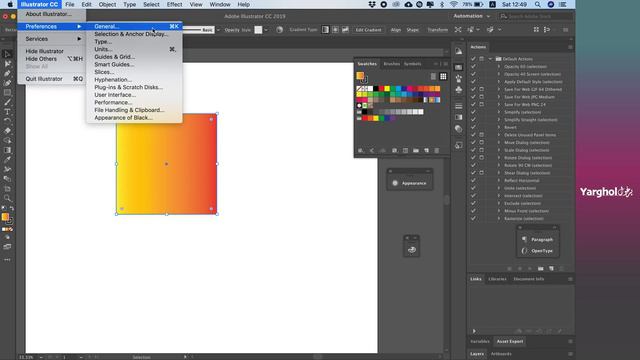Toggle checkmark for Revert action
Viewport: 640px width, 360px height.
[x=473, y=127]
